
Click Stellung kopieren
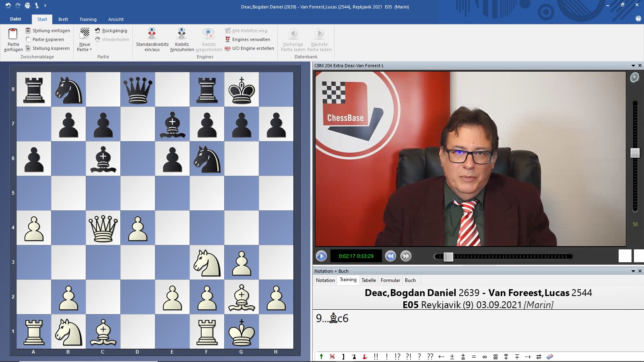(51, 48)
